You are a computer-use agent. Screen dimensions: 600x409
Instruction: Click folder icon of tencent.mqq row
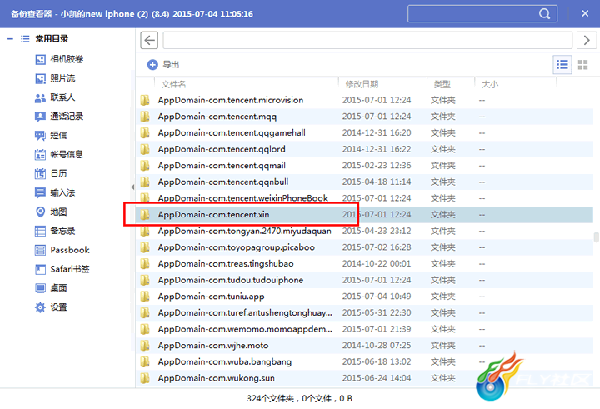point(145,116)
